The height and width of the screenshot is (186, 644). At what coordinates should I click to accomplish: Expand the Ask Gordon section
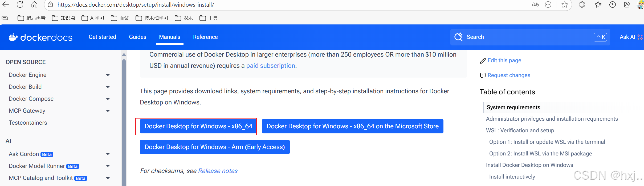click(108, 154)
